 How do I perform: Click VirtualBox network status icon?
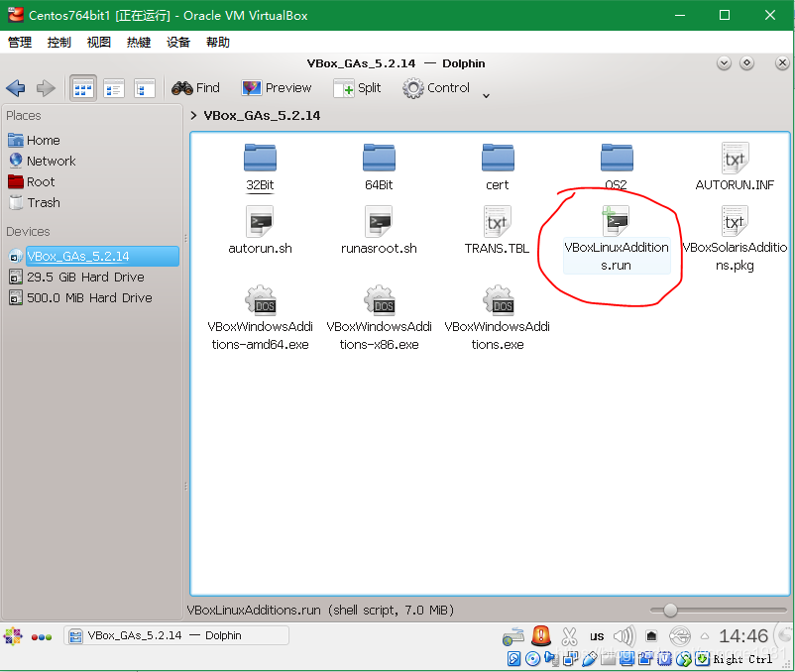tap(570, 659)
